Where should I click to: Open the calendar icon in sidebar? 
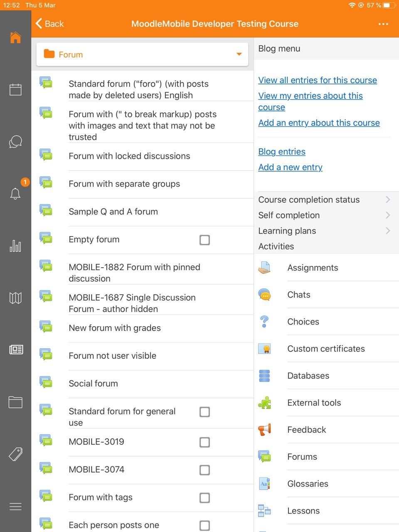[x=15, y=89]
